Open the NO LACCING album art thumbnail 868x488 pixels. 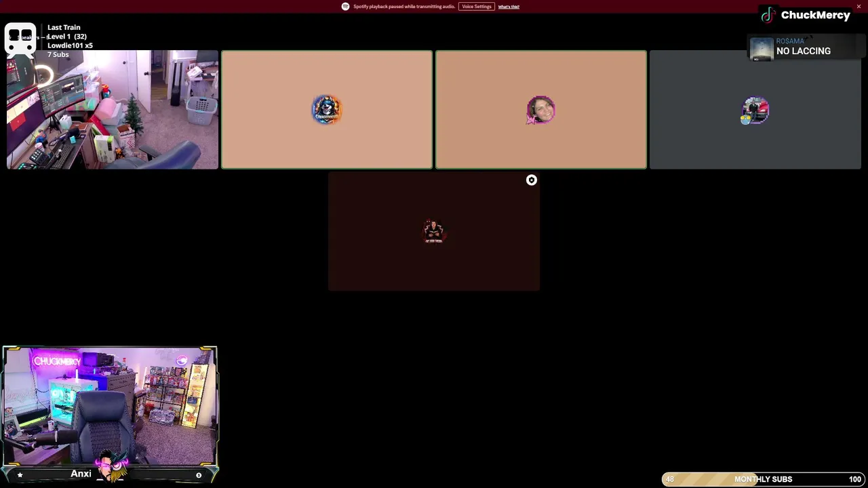(762, 48)
